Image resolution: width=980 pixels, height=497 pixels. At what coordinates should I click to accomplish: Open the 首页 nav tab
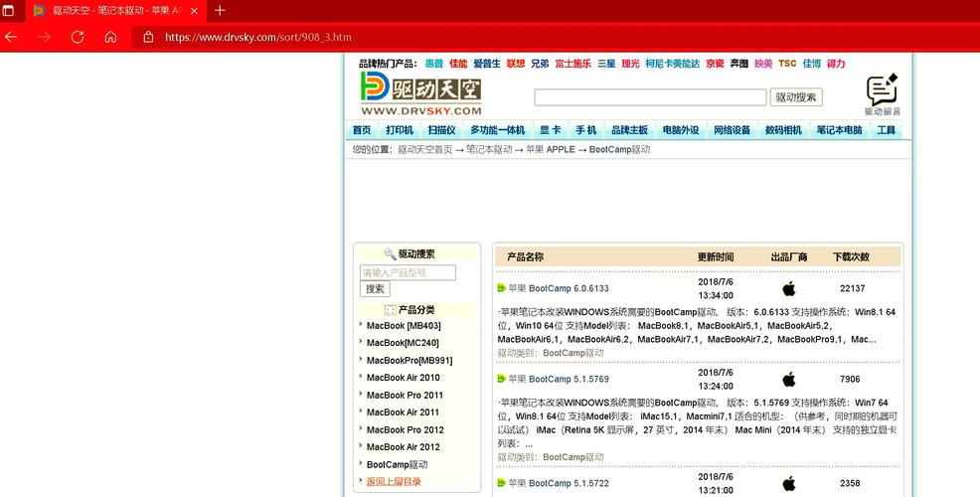[362, 130]
